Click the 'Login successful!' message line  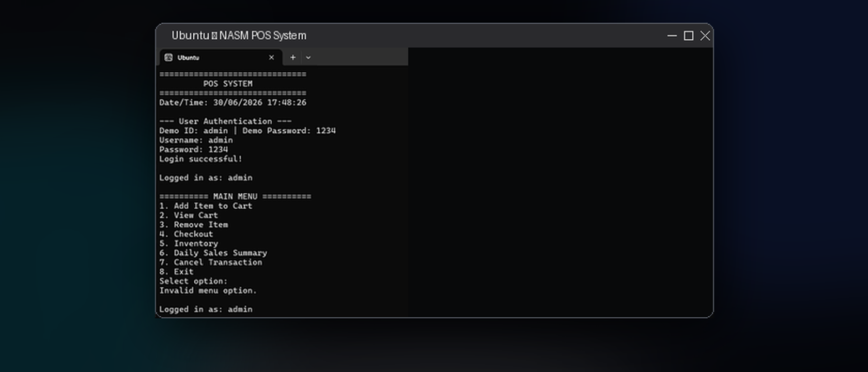(200, 159)
